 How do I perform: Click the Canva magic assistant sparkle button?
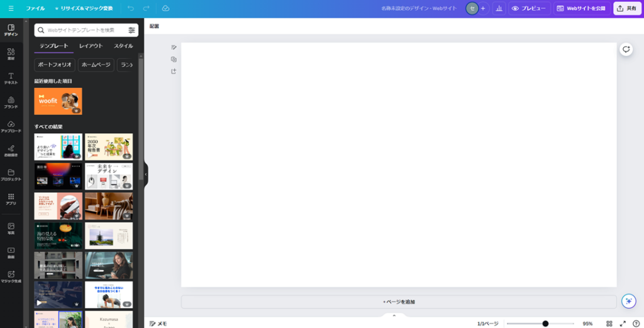tap(628, 301)
